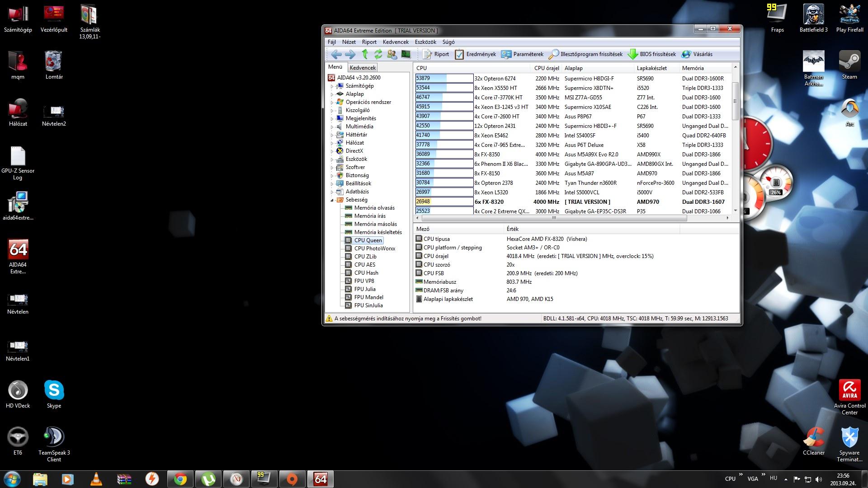This screenshot has height=488, width=868.
Task: Click the users icon in AIDA64 toolbar
Action: pos(392,54)
